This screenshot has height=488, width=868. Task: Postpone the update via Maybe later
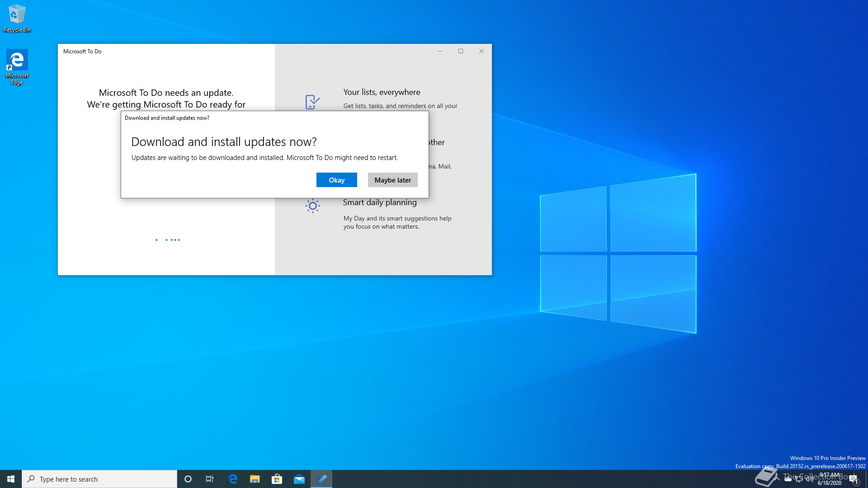(x=392, y=180)
